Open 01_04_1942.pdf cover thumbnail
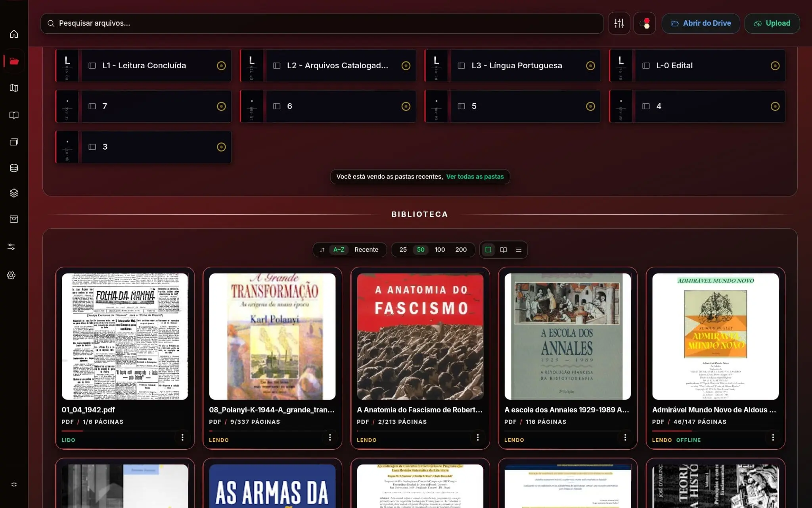The height and width of the screenshot is (508, 812). 125,337
